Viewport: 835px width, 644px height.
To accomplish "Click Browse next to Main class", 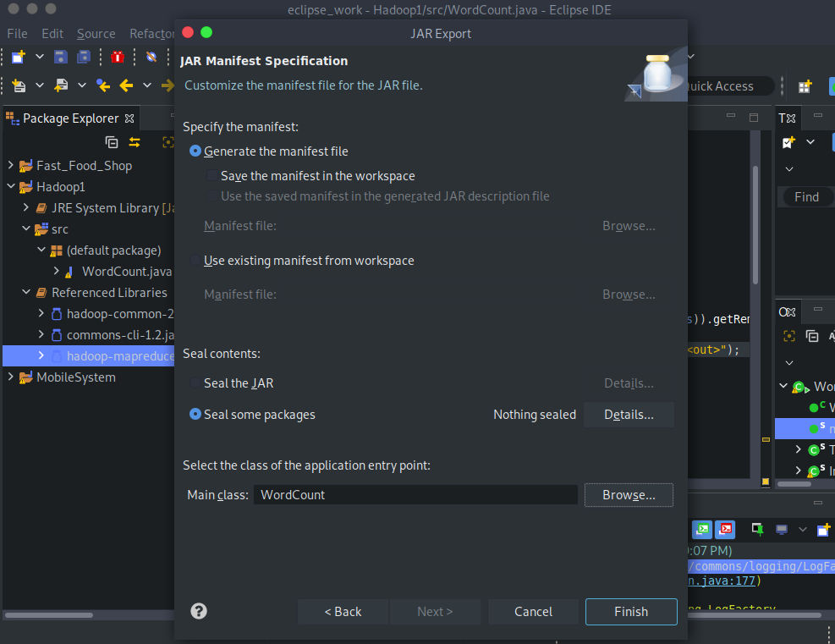I will tap(629, 495).
